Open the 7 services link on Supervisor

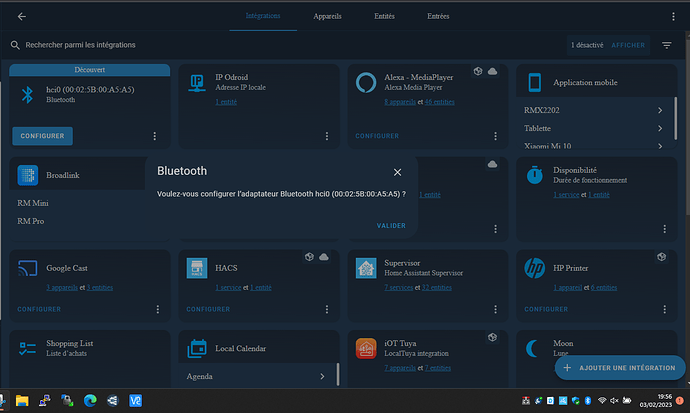(x=398, y=288)
